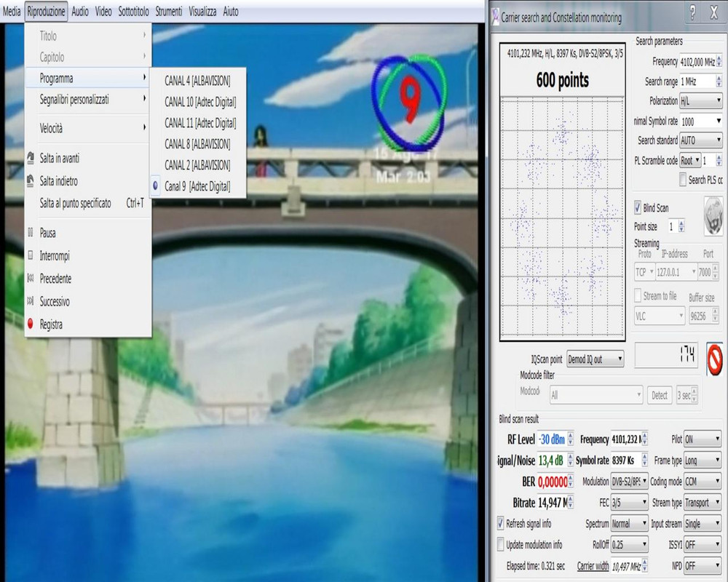The width and height of the screenshot is (728, 582).
Task: Open the Spectrum Normal dropdown
Action: [x=629, y=524]
